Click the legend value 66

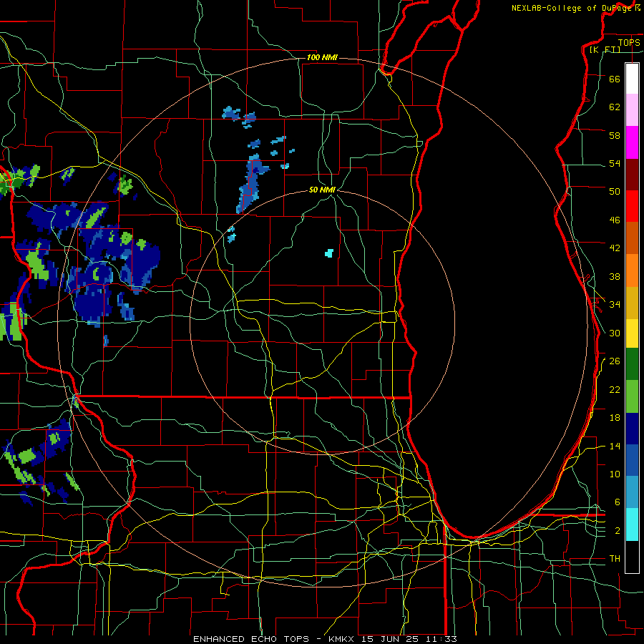click(615, 79)
